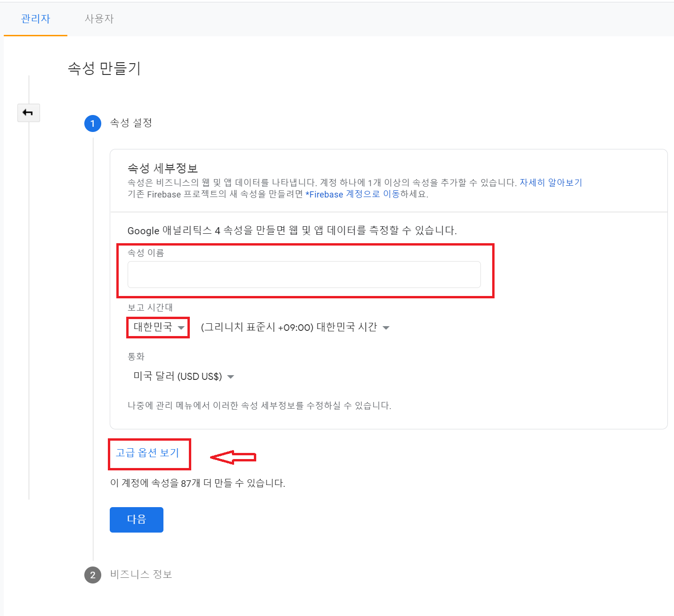Open the 사용자 tab
The height and width of the screenshot is (616, 674).
[99, 19]
